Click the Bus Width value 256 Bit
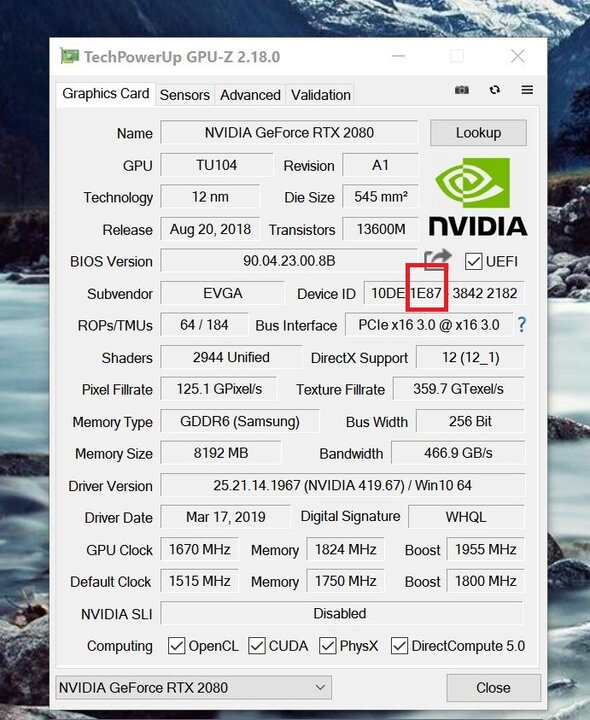590x720 pixels. tap(470, 422)
